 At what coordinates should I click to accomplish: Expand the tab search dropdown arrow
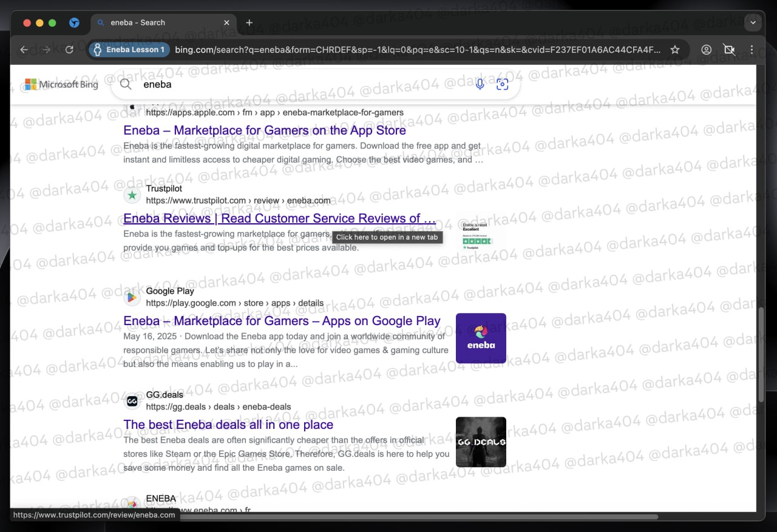[x=753, y=22]
